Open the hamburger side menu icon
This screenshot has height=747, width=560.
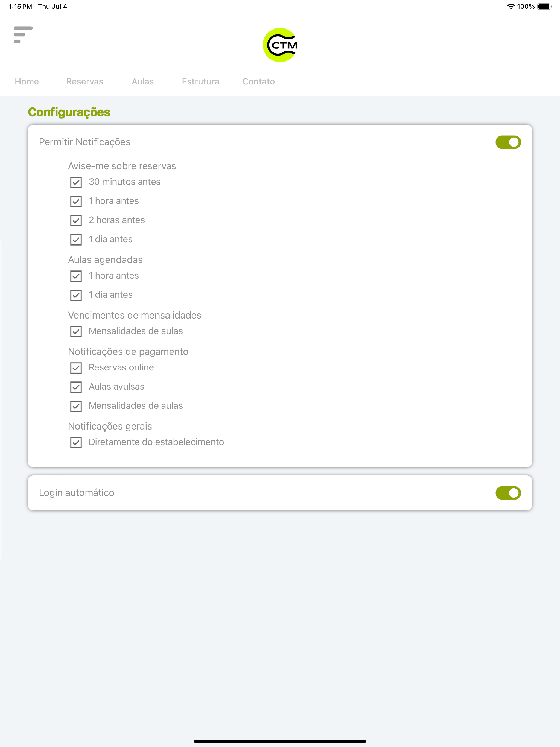[23, 35]
